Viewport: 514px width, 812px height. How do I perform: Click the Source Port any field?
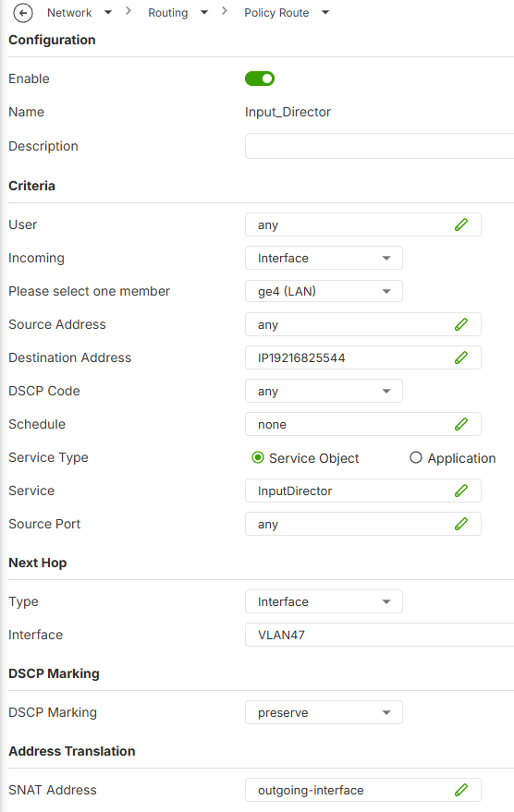(363, 524)
